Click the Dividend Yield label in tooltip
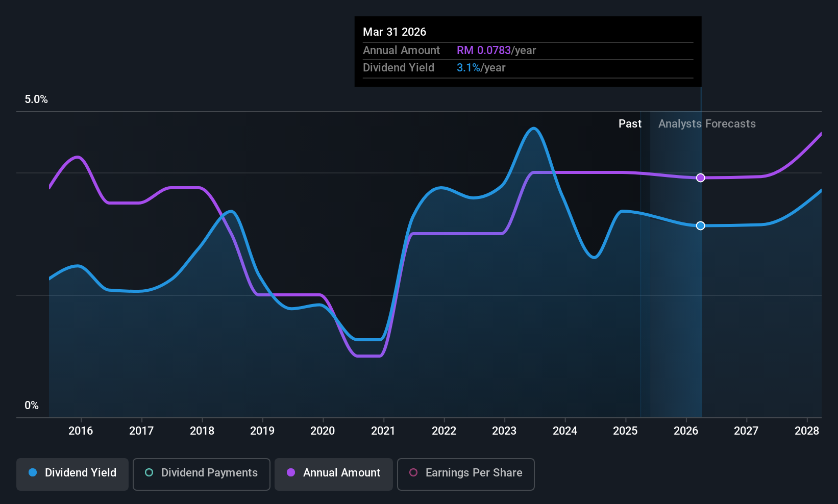This screenshot has height=504, width=838. 399,68
